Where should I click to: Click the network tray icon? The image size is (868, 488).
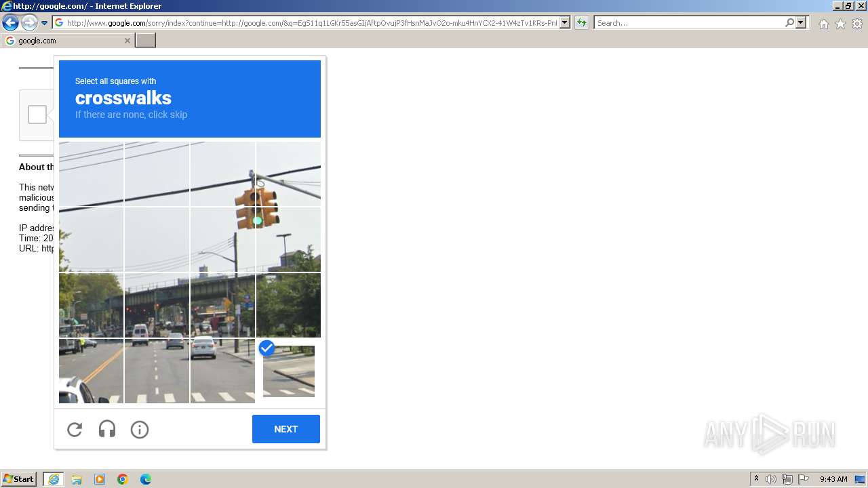(787, 479)
